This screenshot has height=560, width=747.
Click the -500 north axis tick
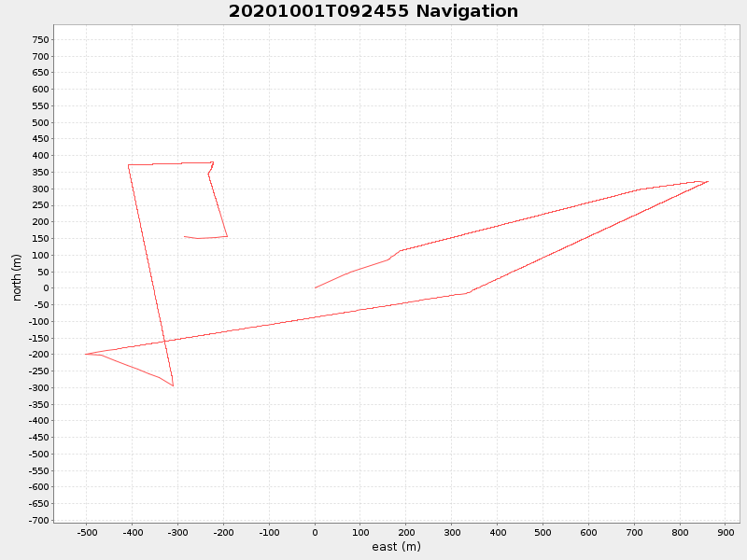point(39,454)
